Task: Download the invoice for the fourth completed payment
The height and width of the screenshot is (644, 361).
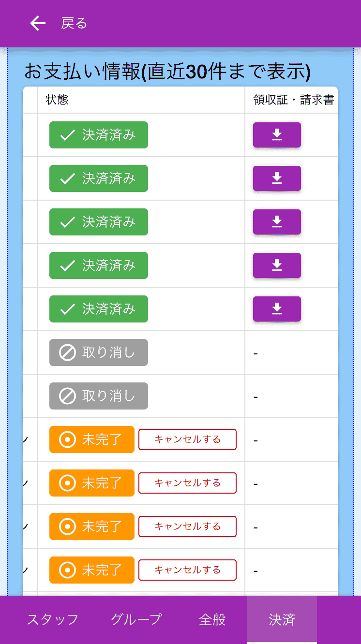Action: click(276, 265)
